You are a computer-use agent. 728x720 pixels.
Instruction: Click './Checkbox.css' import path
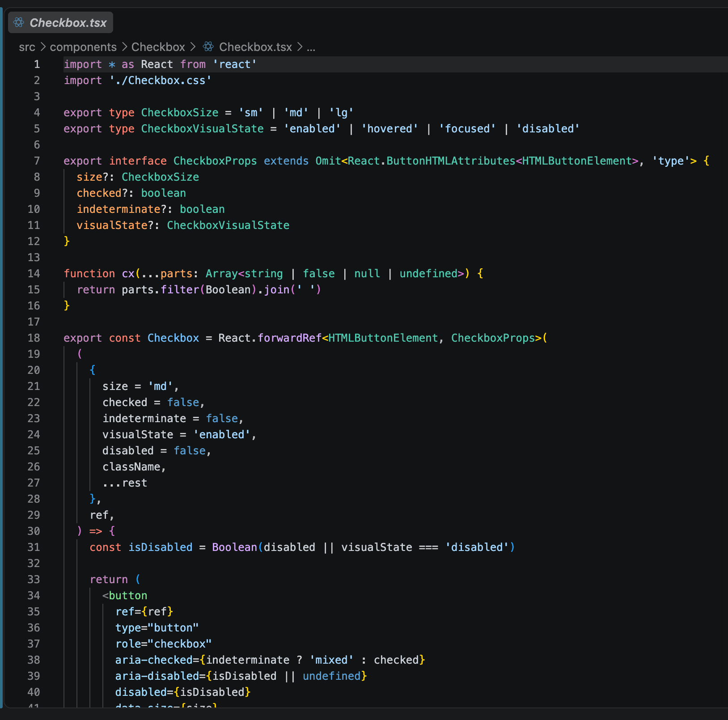(x=161, y=80)
